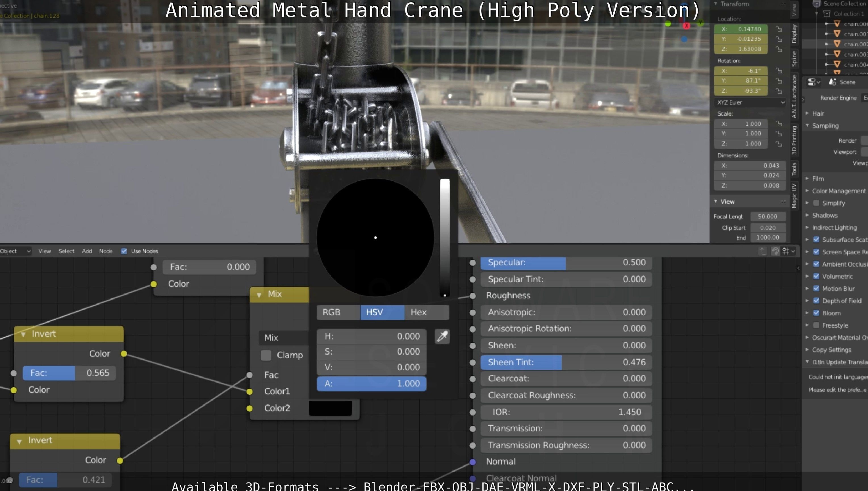
Task: Select the Hex color mode button
Action: (427, 312)
